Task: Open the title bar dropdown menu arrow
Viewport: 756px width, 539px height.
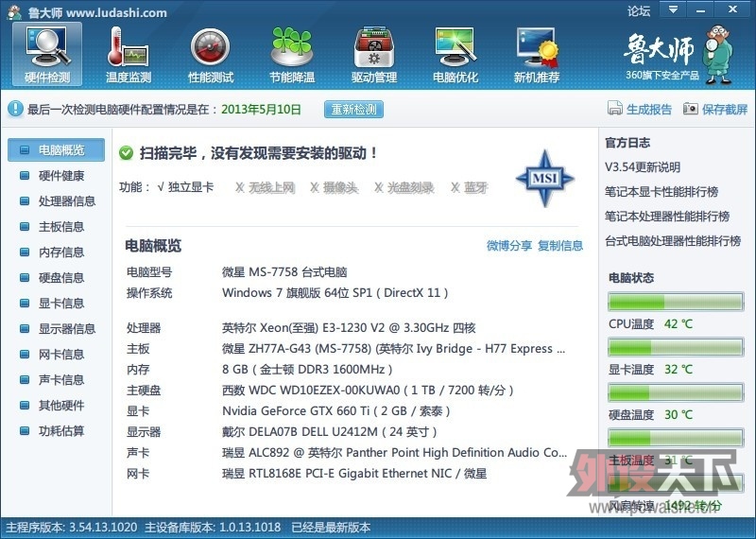Action: coord(673,9)
